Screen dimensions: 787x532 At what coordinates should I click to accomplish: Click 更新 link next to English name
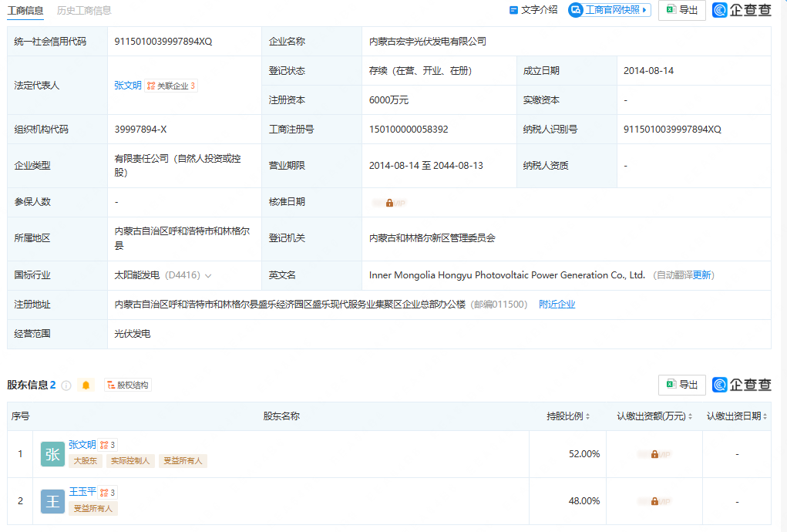point(701,275)
